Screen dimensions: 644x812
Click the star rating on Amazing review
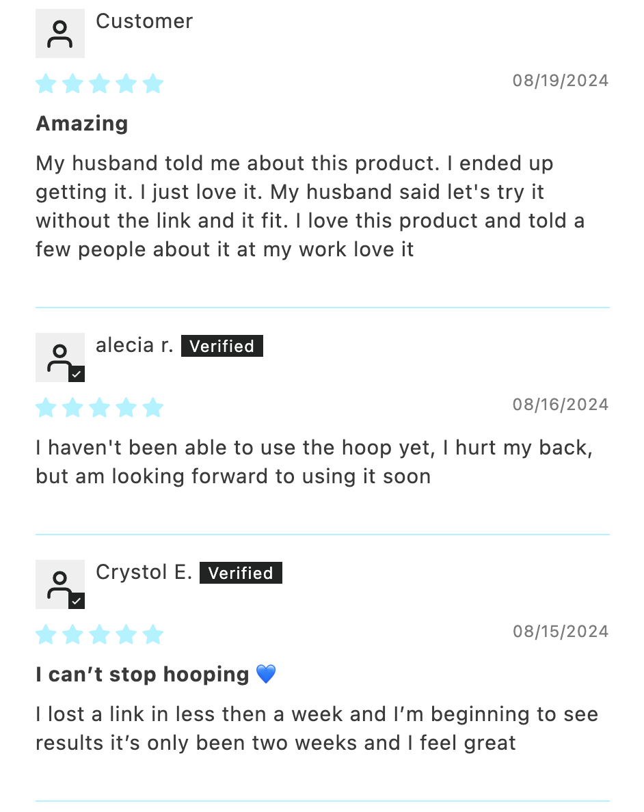click(99, 84)
